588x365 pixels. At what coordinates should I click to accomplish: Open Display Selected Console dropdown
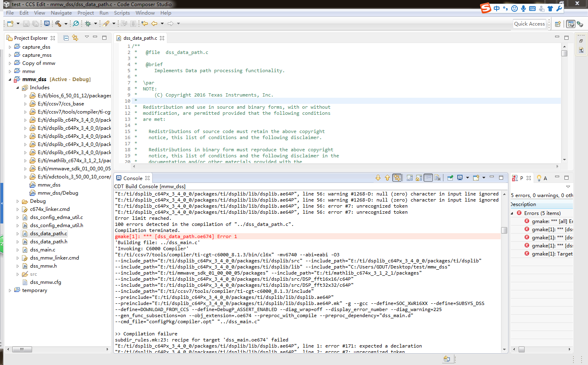(x=467, y=178)
